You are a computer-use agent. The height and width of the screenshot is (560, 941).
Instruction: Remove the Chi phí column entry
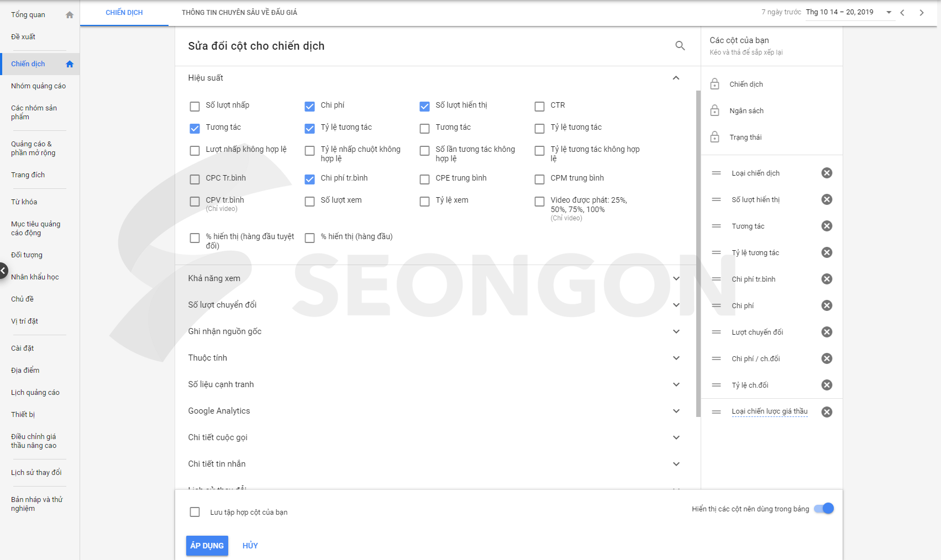click(827, 305)
